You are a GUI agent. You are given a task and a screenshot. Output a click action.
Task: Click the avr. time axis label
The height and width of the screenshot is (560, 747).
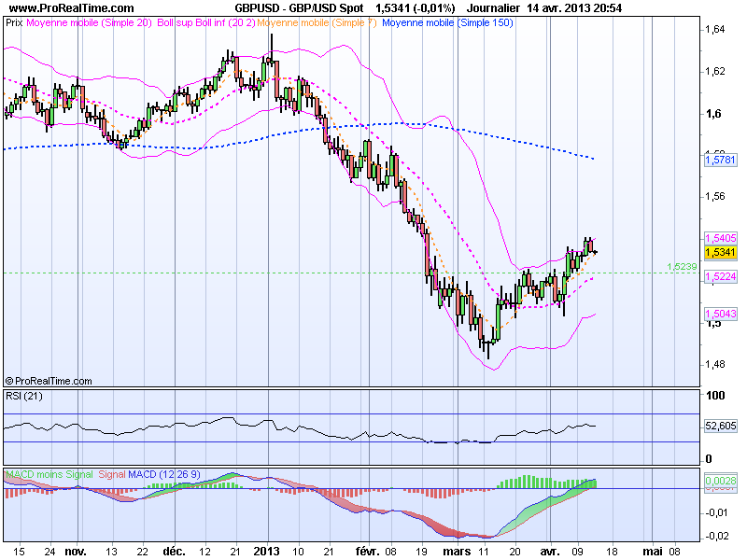[x=550, y=552]
